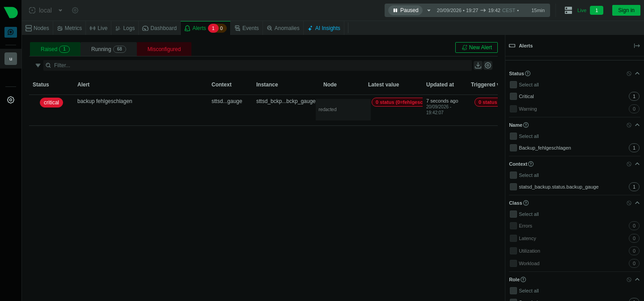Show the Misconfigured alerts sub-tab
The image size is (644, 301).
pyautogui.click(x=164, y=49)
